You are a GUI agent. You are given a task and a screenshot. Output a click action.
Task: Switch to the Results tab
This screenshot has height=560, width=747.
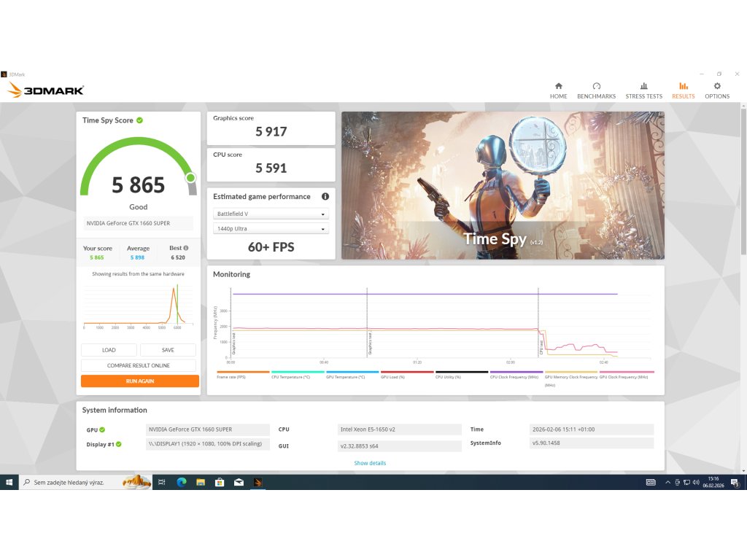point(683,90)
